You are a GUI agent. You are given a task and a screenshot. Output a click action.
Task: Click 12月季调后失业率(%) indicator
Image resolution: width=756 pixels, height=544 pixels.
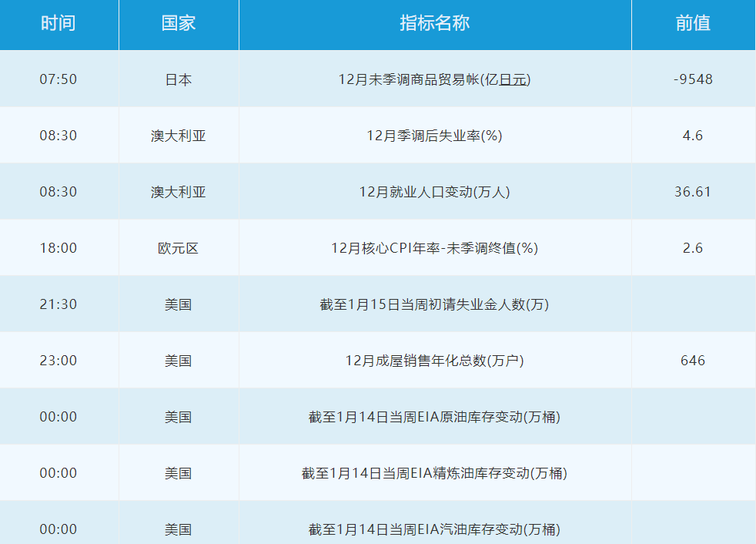point(435,136)
